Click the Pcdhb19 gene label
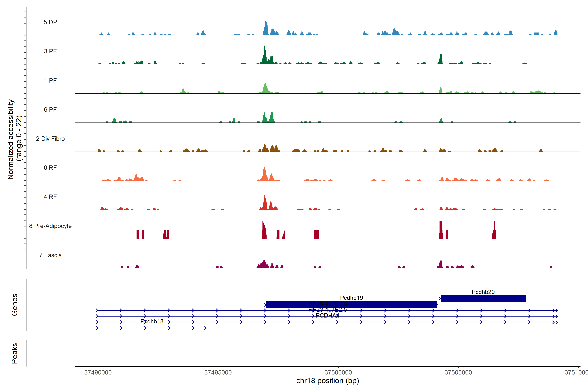 point(351,298)
